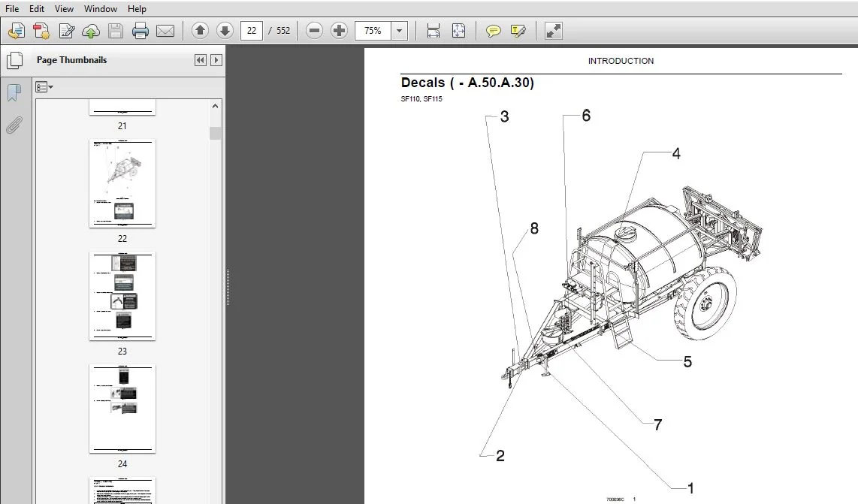Viewport: 858px width, 504px height.
Task: Click thumbnail label number 21
Action: click(122, 126)
